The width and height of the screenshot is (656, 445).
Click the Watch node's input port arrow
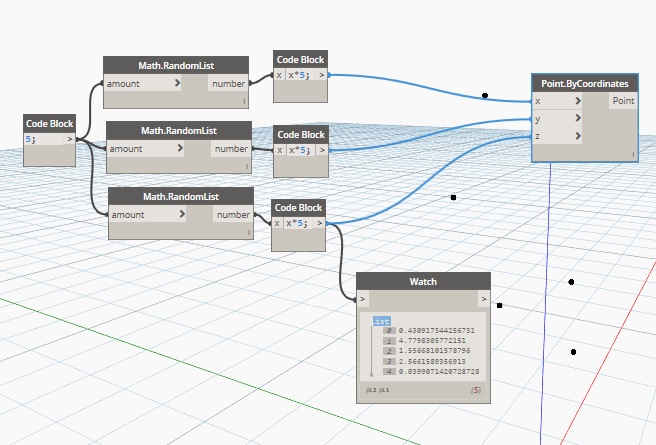tap(363, 298)
